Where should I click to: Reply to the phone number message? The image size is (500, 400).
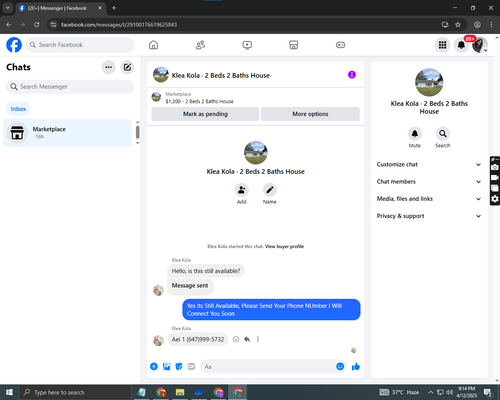pyautogui.click(x=247, y=339)
